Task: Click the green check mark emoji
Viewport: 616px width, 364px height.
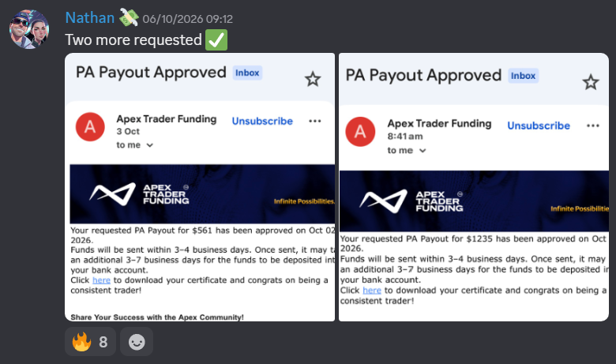Action: 216,40
